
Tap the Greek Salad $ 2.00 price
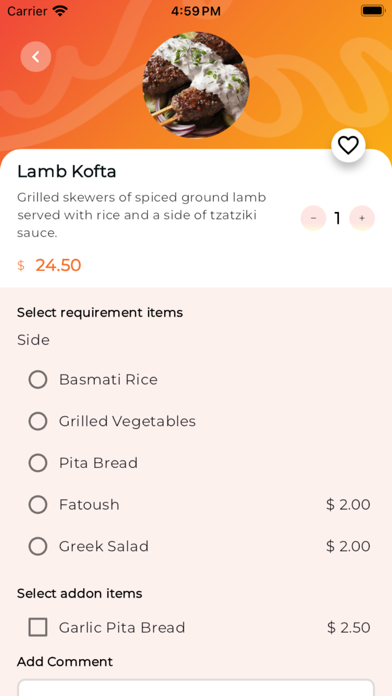[x=348, y=546]
